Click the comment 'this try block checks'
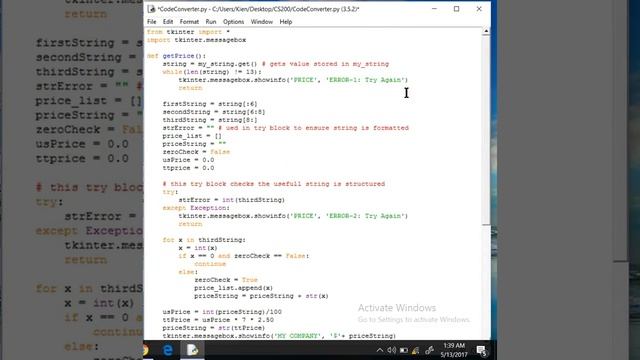Screen dimensions: 640x360 [x=273, y=184]
